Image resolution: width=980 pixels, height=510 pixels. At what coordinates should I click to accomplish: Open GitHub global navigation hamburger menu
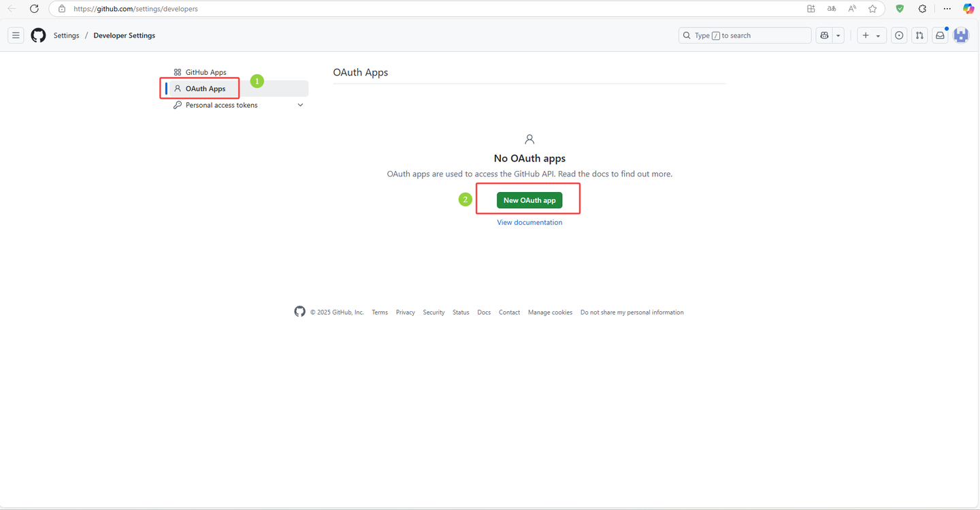16,35
